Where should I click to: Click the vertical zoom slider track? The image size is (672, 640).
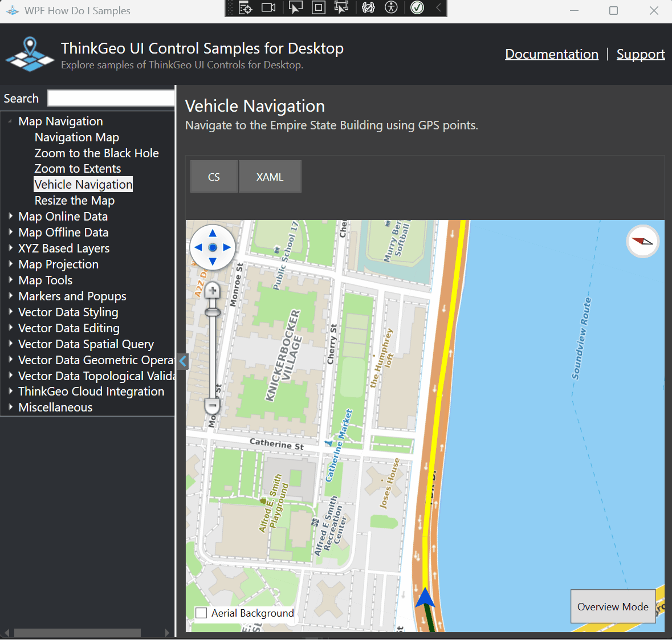[x=213, y=356]
